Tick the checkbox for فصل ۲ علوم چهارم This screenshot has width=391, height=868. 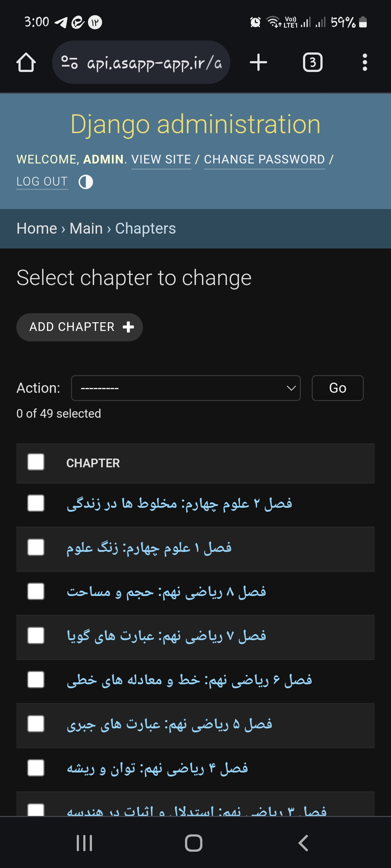coord(36,503)
